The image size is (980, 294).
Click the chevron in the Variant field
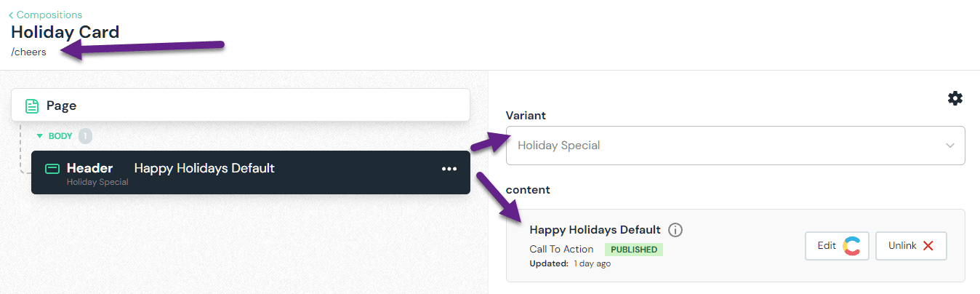tap(949, 146)
